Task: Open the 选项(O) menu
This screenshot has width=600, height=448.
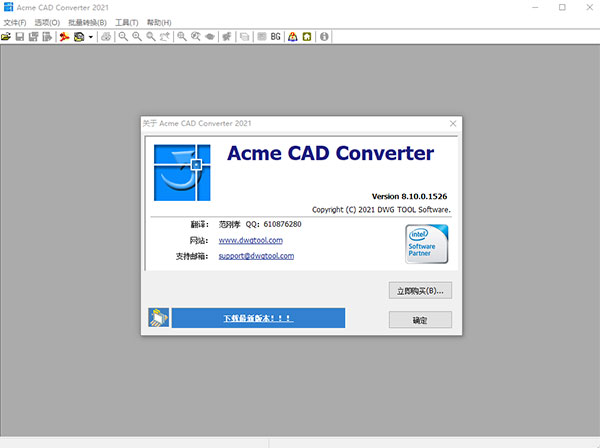Action: click(47, 23)
